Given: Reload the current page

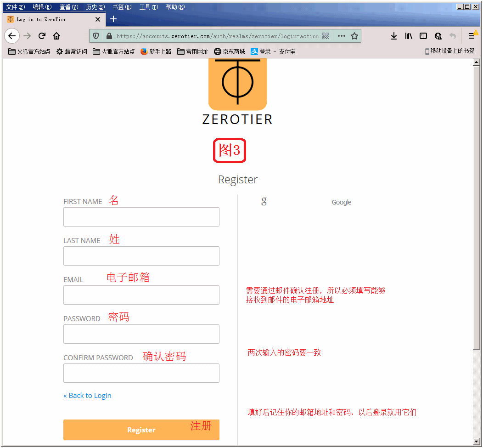Looking at the screenshot, I should click(x=42, y=36).
